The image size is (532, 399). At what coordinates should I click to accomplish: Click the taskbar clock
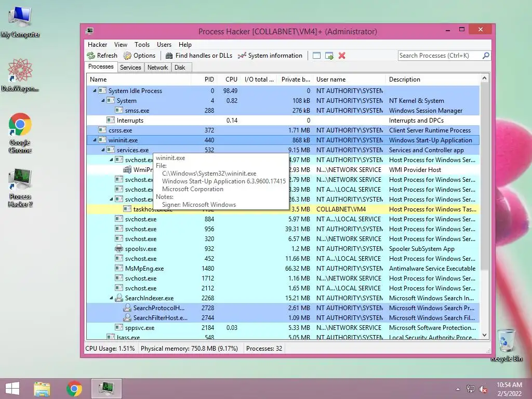[509, 389]
